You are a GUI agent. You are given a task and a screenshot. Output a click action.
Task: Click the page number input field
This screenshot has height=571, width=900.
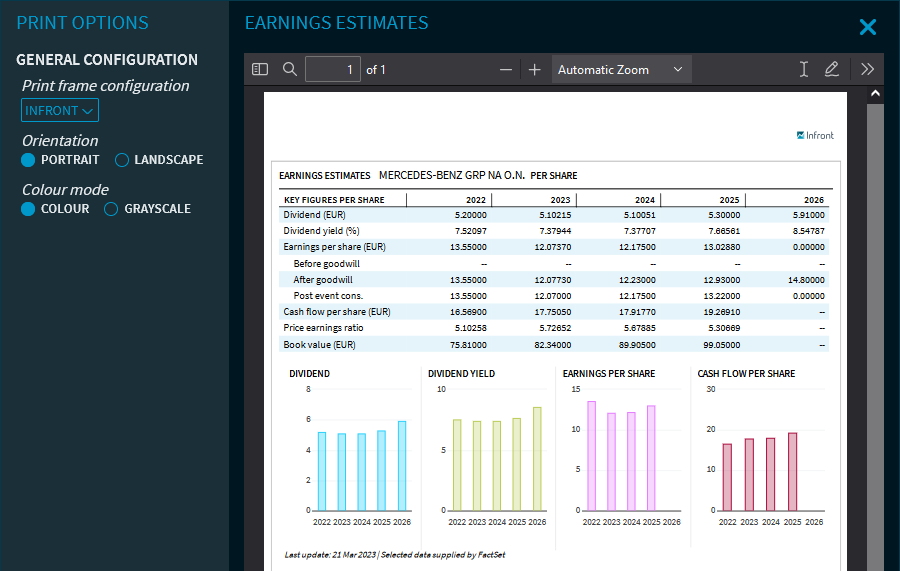tap(332, 69)
